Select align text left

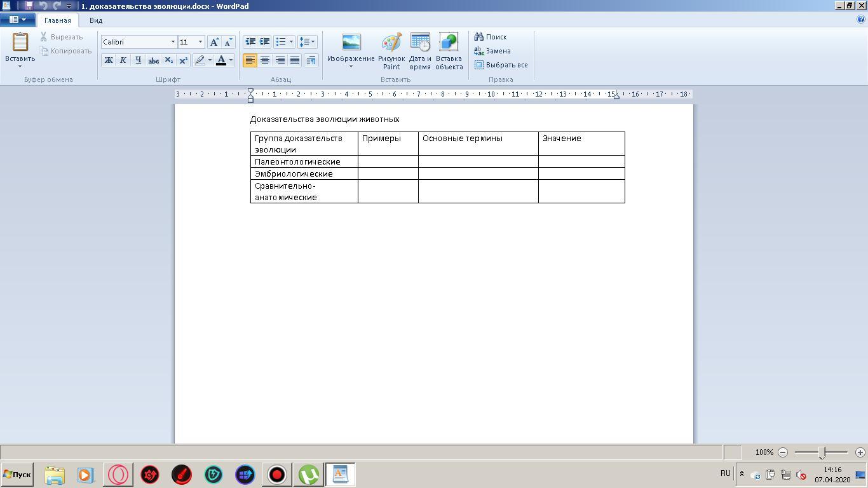[x=250, y=60]
